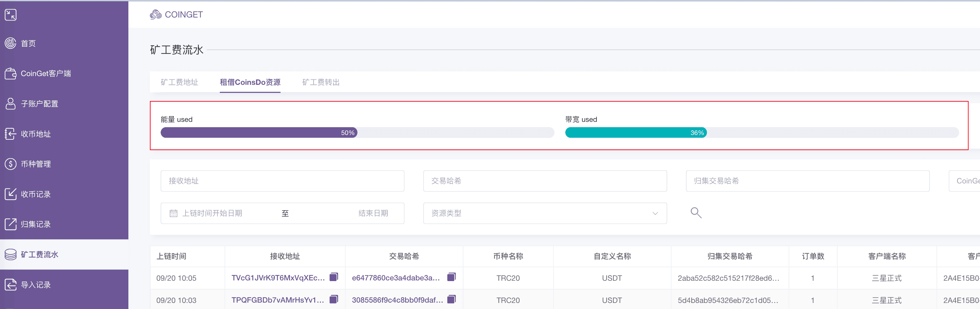This screenshot has height=309, width=980.
Task: Copy the TVcG1JVrK9T6MxVqXEc receiving address
Action: click(334, 277)
